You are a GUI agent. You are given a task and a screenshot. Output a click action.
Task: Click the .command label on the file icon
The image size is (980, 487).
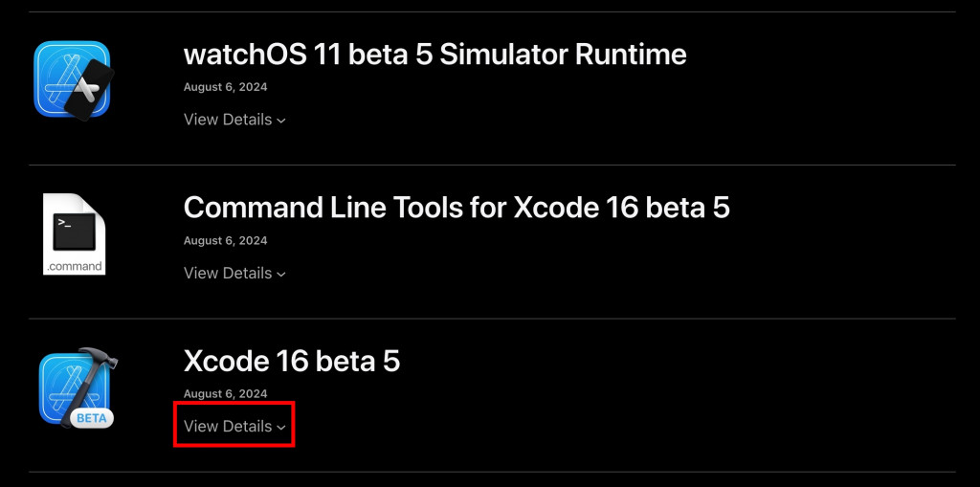(75, 265)
